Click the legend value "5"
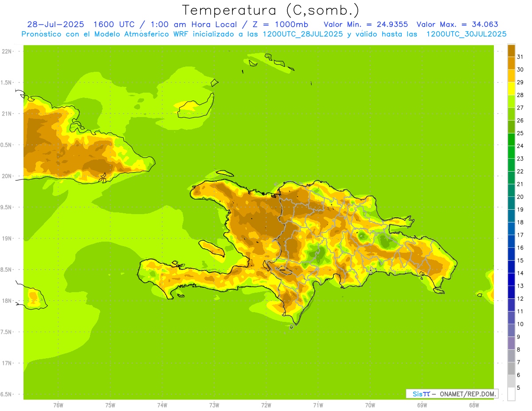 coord(519,388)
